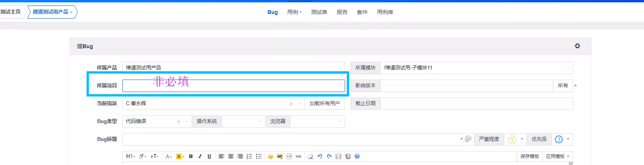Viewport: 644px width, 165px height.
Task: Align text right in editor
Action: [x=240, y=156]
